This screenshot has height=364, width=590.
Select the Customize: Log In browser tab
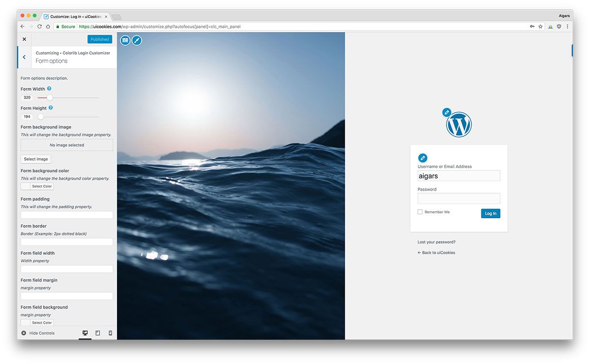[x=75, y=16]
